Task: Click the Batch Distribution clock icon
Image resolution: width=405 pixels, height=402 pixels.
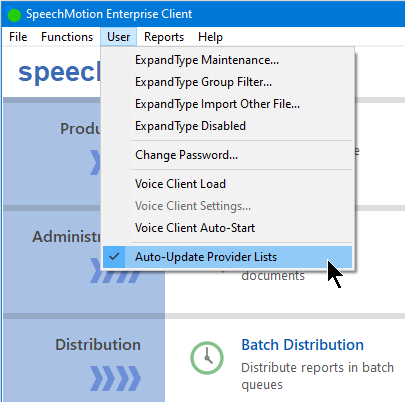Action: point(207,358)
